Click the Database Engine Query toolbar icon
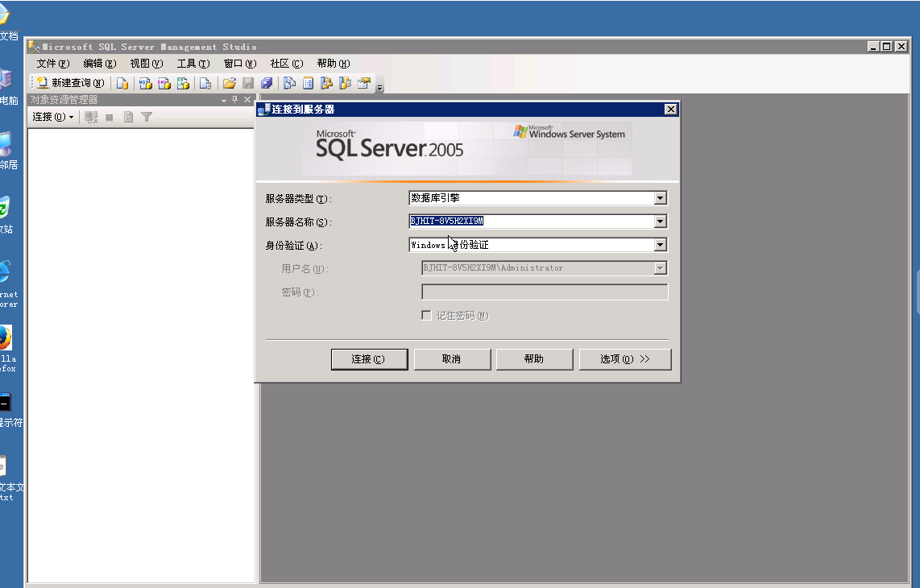 (x=122, y=83)
